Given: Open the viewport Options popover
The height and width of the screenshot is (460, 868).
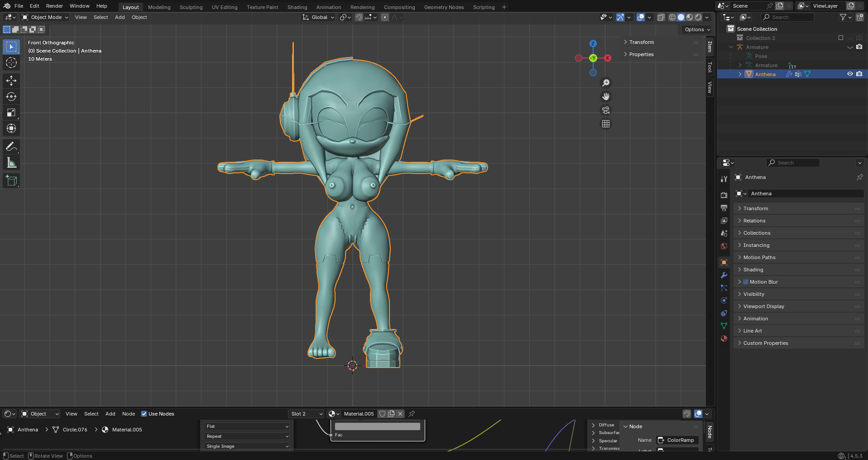Looking at the screenshot, I should click(697, 29).
